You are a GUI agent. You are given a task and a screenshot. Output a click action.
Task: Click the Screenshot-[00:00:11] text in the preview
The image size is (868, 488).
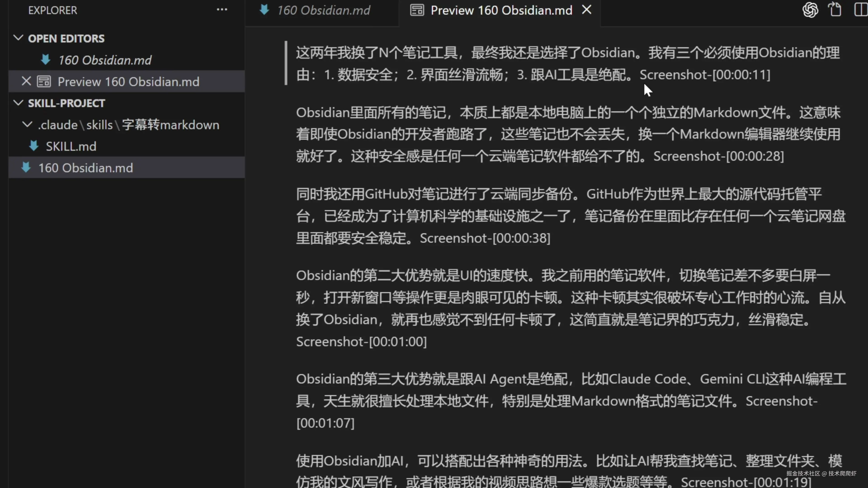point(705,75)
